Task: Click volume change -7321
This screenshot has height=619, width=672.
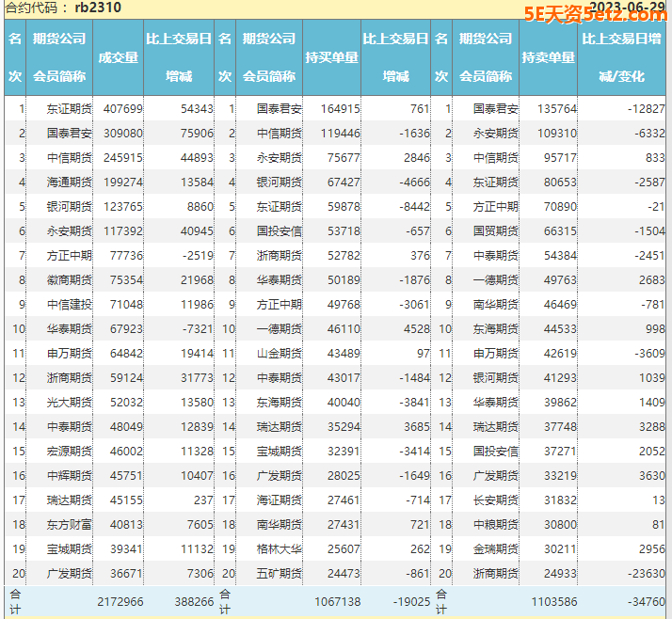Action: click(x=198, y=328)
